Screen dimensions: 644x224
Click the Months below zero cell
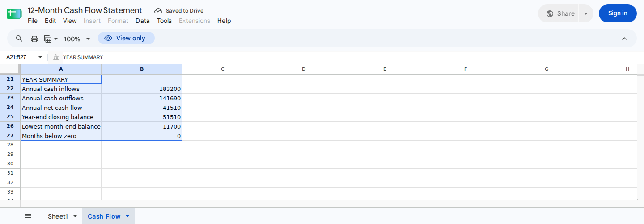pos(61,136)
